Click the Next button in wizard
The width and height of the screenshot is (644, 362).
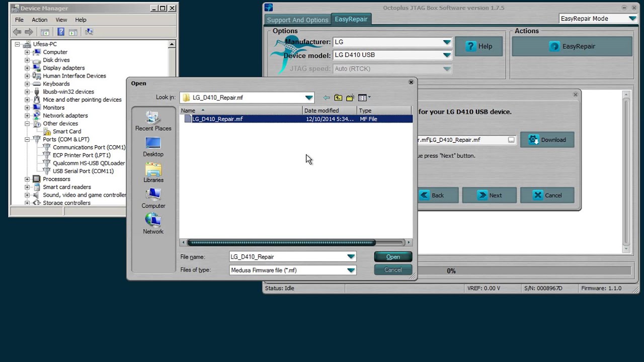pyautogui.click(x=489, y=195)
